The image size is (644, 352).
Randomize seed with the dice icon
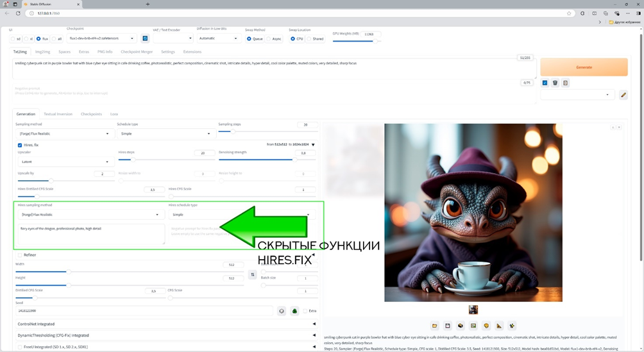282,311
